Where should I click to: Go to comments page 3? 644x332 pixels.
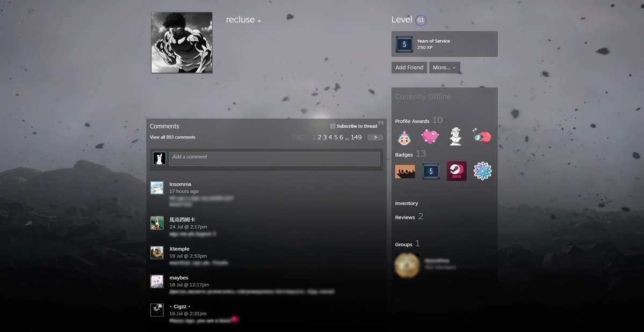point(325,137)
